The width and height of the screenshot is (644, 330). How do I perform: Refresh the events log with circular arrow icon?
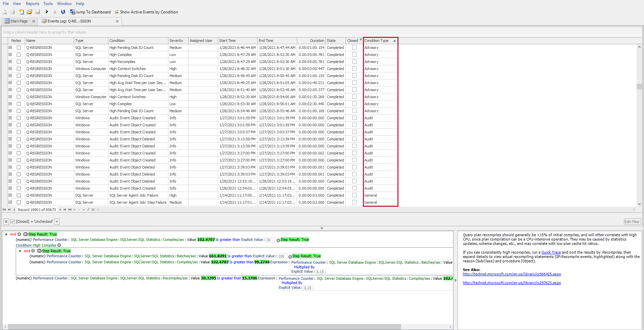pos(63,12)
